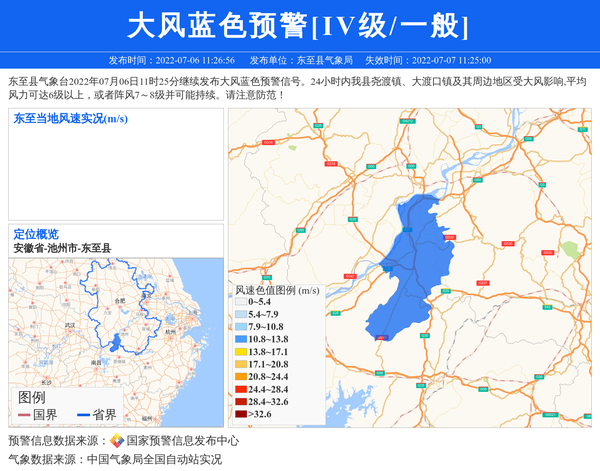Image resolution: width=600 pixels, height=471 pixels.
Task: Select the 10.8~13.8 blue legend swatch
Action: tap(240, 340)
